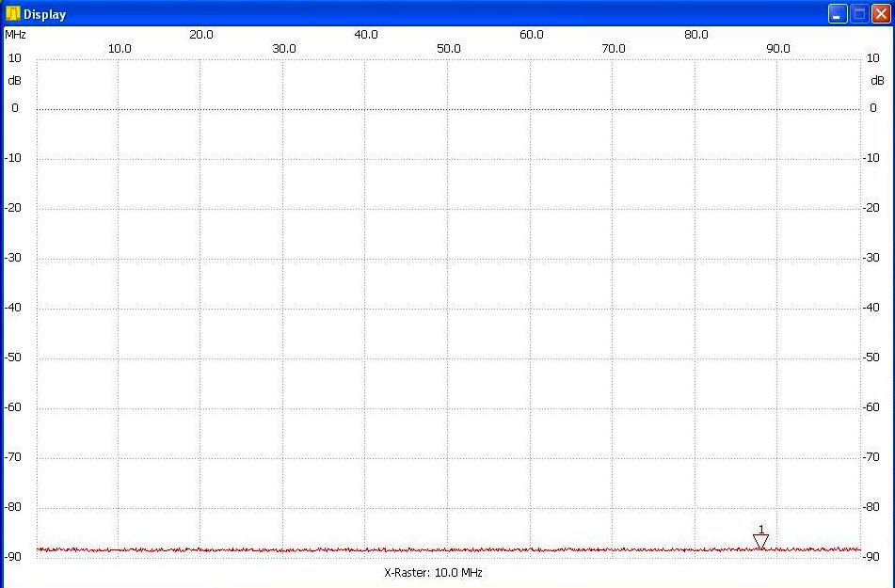The width and height of the screenshot is (895, 588).
Task: Click the number 1 above the marker
Action: coord(760,529)
